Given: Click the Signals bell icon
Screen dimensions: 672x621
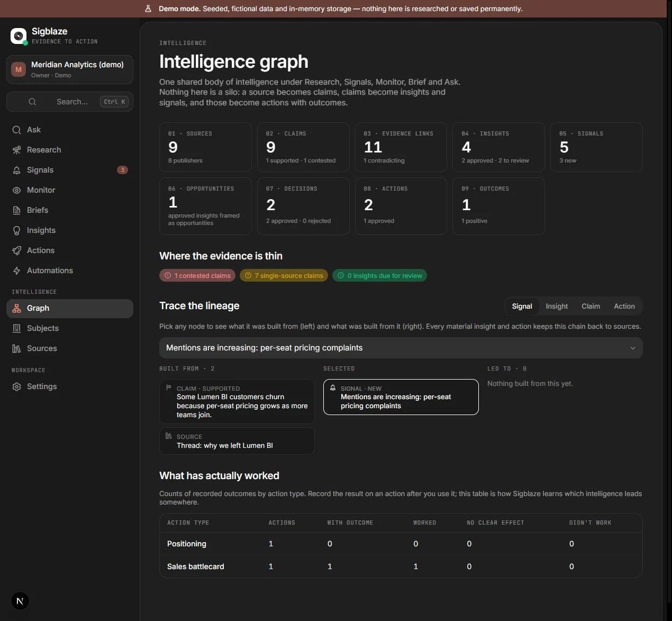Looking at the screenshot, I should (17, 170).
